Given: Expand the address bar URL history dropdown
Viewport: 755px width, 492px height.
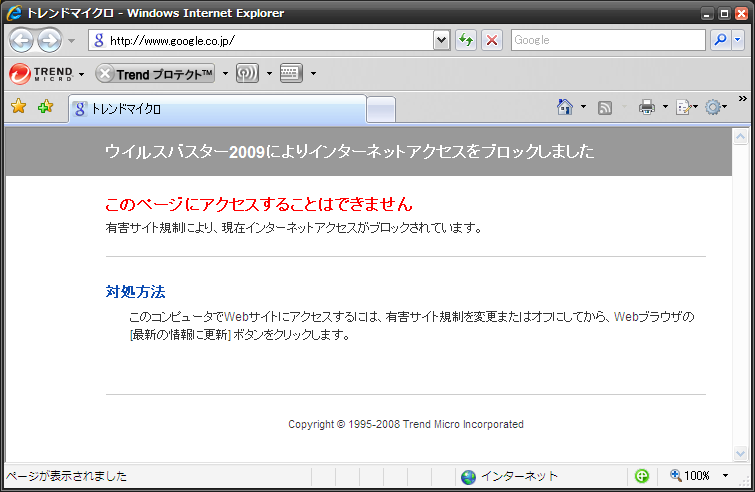Looking at the screenshot, I should coord(442,40).
